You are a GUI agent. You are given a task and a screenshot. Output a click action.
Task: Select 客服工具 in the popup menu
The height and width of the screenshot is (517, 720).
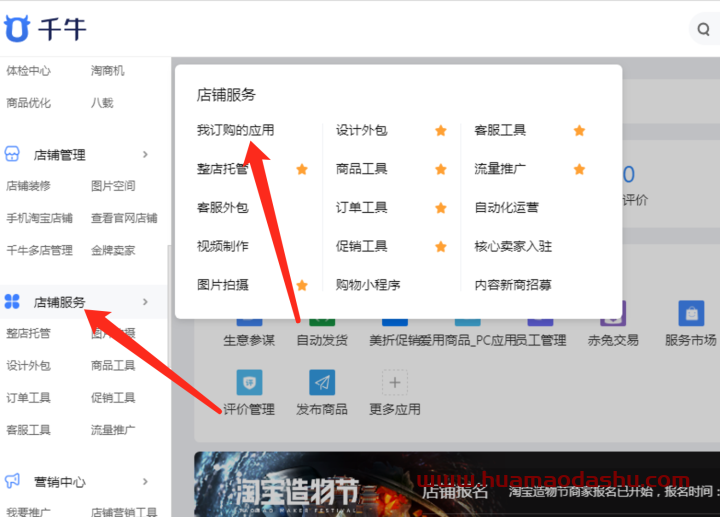500,130
